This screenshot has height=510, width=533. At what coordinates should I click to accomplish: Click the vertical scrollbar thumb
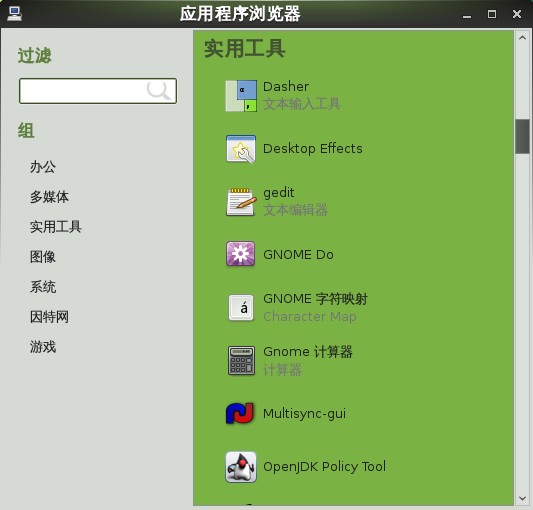coord(522,136)
